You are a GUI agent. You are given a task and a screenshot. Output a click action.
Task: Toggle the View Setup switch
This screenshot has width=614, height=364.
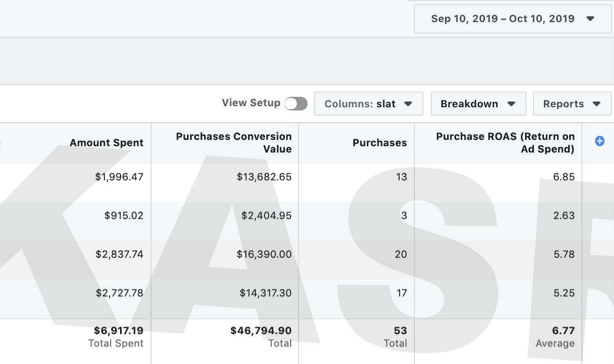point(295,104)
